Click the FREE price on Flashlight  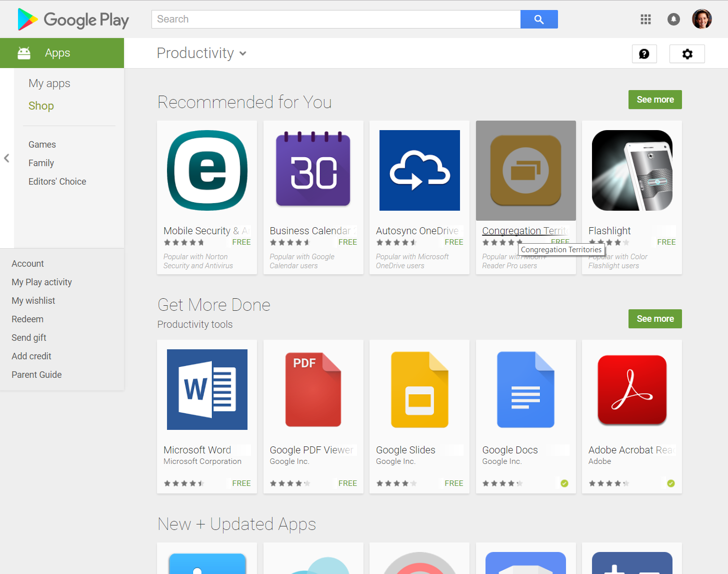666,242
